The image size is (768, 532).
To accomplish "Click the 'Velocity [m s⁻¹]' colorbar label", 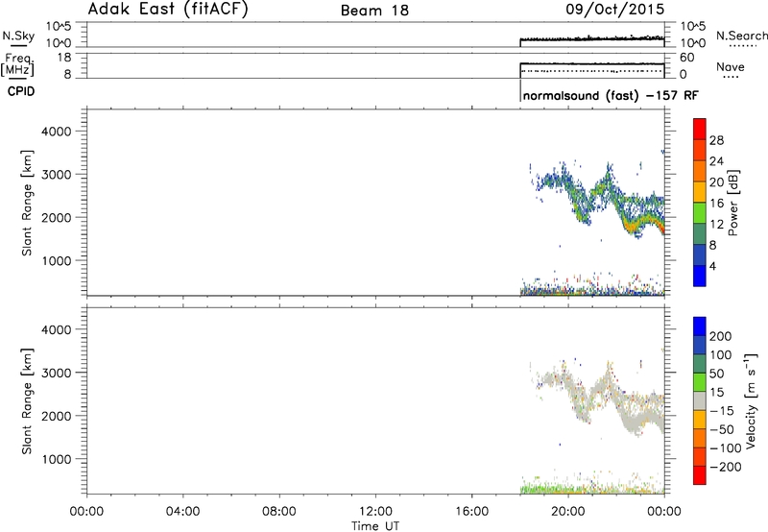I will coord(751,400).
